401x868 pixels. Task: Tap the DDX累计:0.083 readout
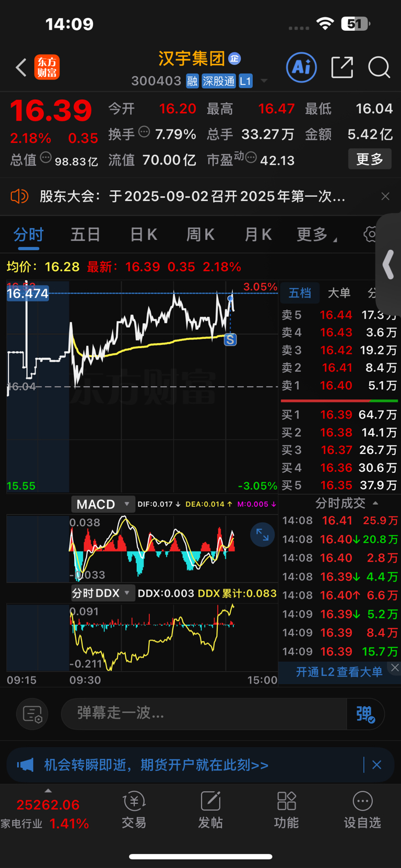[x=238, y=593]
